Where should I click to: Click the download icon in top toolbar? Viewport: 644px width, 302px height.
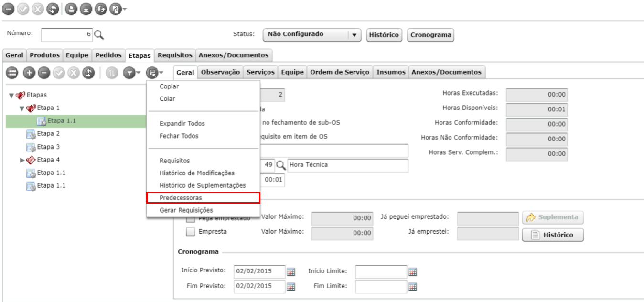coord(85,9)
